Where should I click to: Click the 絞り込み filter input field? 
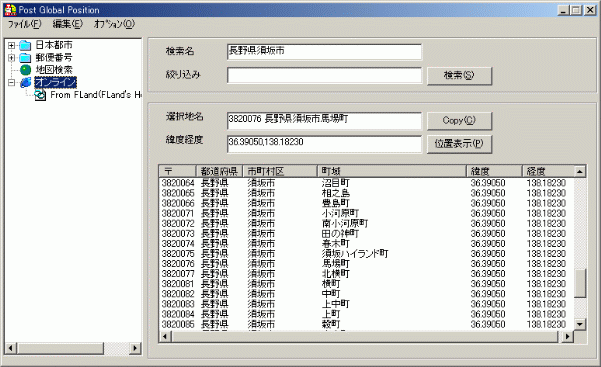324,75
